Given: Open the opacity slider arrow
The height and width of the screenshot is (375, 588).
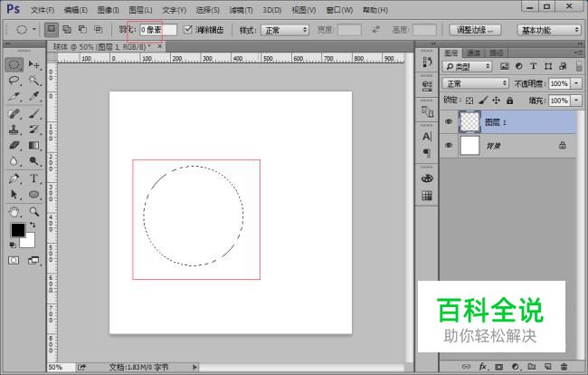Looking at the screenshot, I should [x=577, y=83].
